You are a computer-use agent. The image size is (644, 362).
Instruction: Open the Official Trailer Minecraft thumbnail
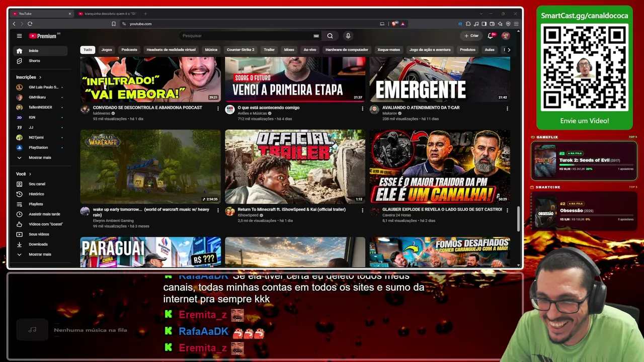pyautogui.click(x=295, y=166)
